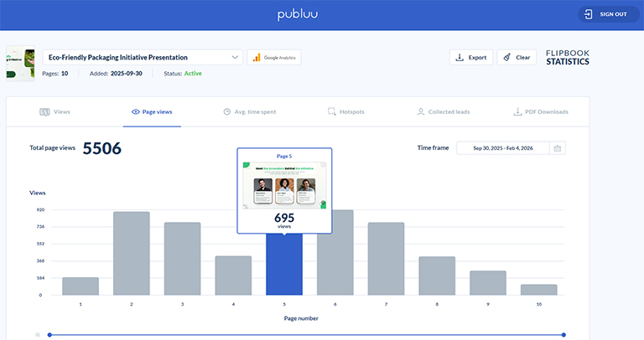Select the bar for page 7
Viewport: 644px width, 340px height.
[386, 259]
